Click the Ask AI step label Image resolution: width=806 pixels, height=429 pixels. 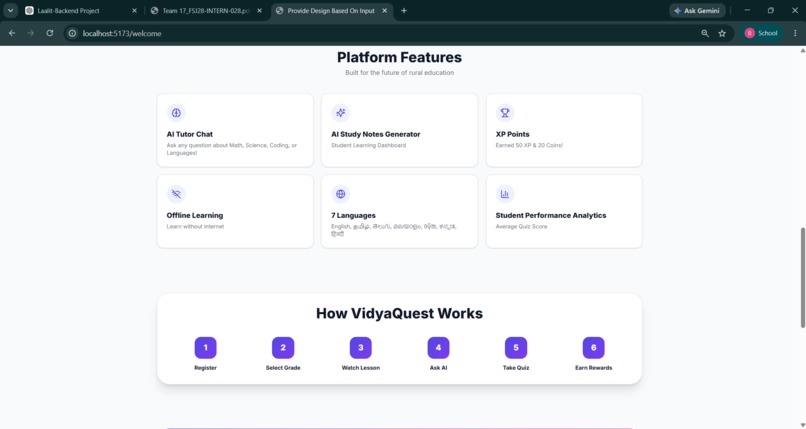coord(438,368)
